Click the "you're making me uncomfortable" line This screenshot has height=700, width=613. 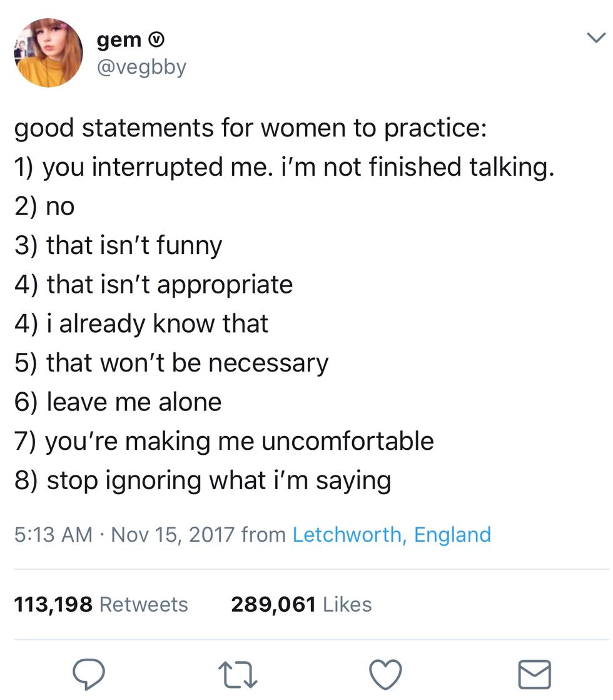click(224, 441)
